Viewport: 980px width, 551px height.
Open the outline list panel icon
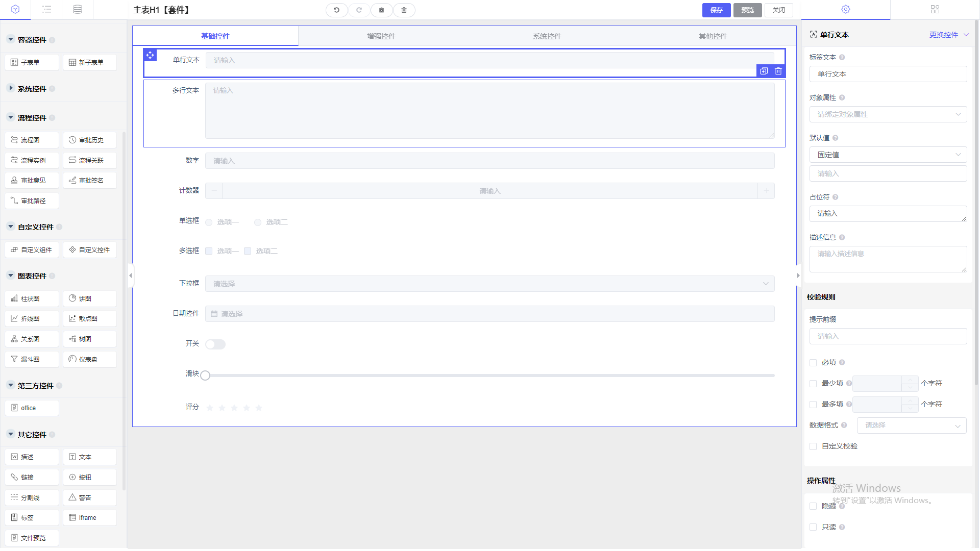[46, 10]
